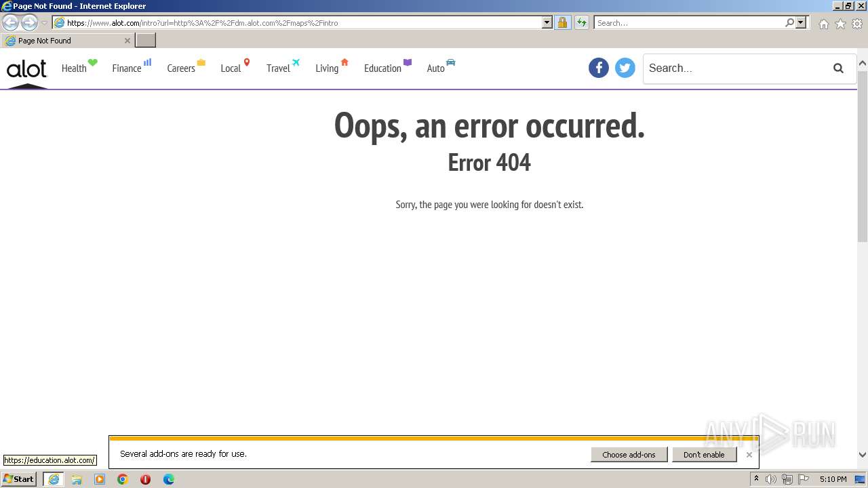Click Don't enable button
This screenshot has width=868, height=488.
click(704, 455)
